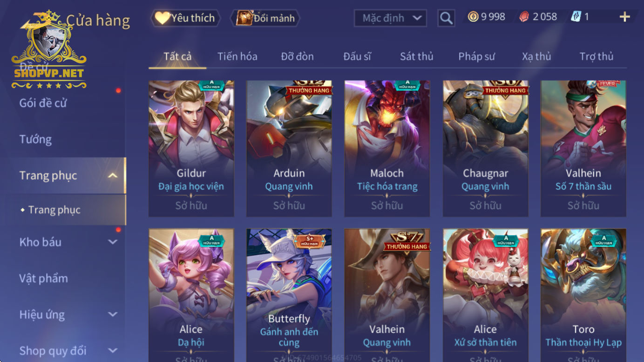
Task: Expand the Hiệu ứng sidebar section
Action: [x=113, y=314]
